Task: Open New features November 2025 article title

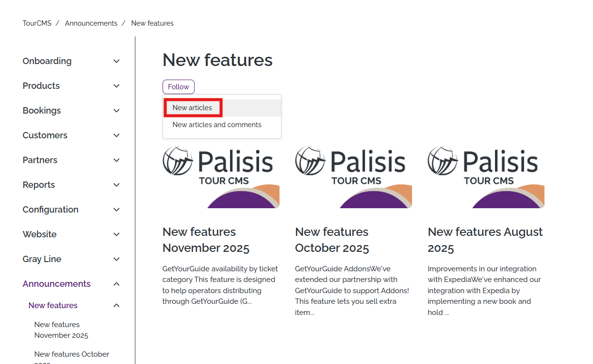Action: pyautogui.click(x=206, y=240)
